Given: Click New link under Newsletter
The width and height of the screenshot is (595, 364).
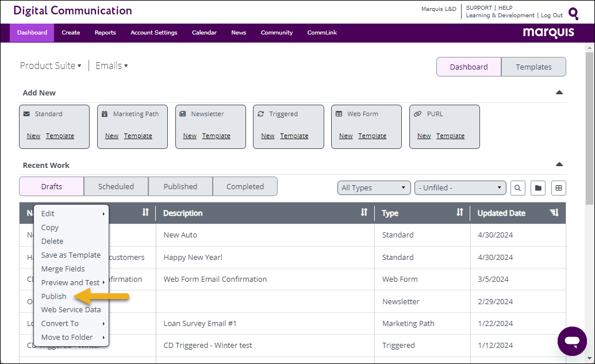Looking at the screenshot, I should click(190, 136).
